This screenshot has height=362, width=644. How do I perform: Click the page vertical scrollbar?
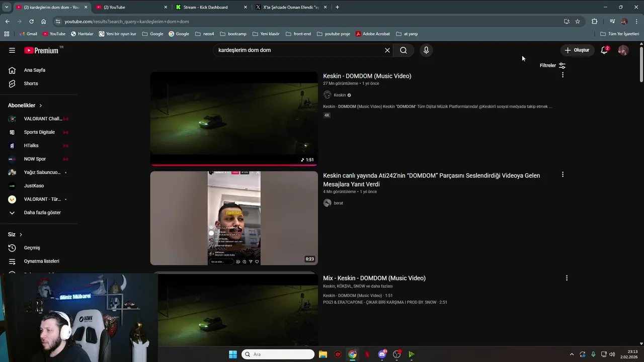(641, 63)
